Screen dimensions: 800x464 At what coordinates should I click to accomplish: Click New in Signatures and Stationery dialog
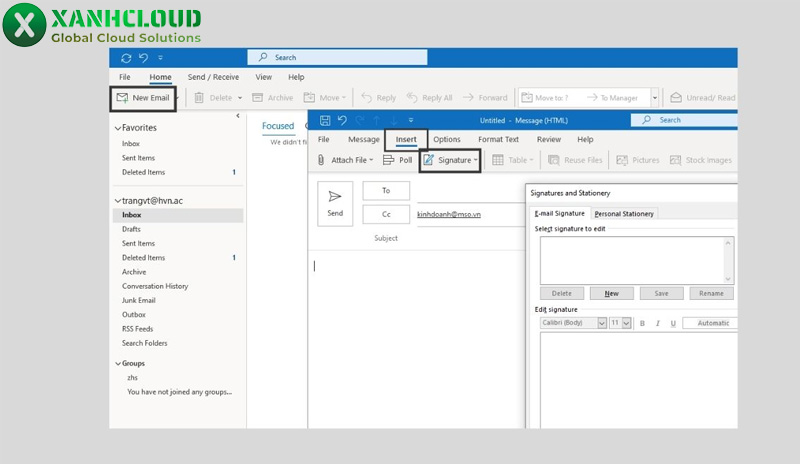(612, 294)
